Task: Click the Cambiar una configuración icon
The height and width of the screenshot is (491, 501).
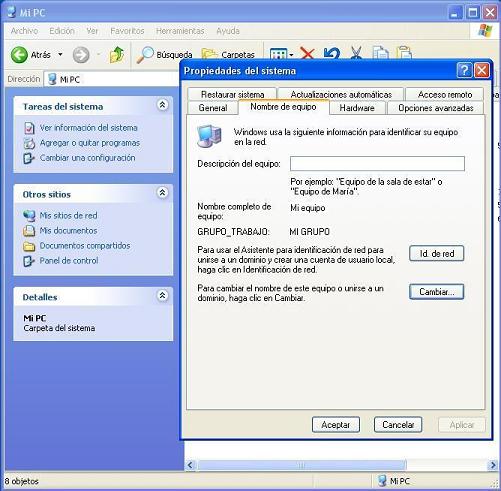Action: tap(29, 158)
